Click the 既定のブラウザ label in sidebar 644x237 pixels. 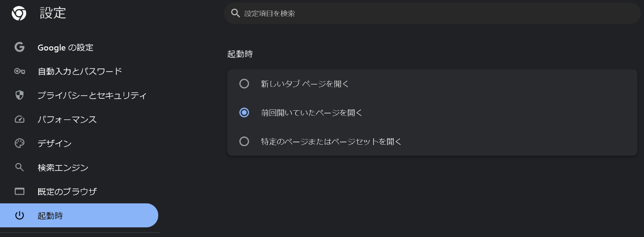click(67, 192)
